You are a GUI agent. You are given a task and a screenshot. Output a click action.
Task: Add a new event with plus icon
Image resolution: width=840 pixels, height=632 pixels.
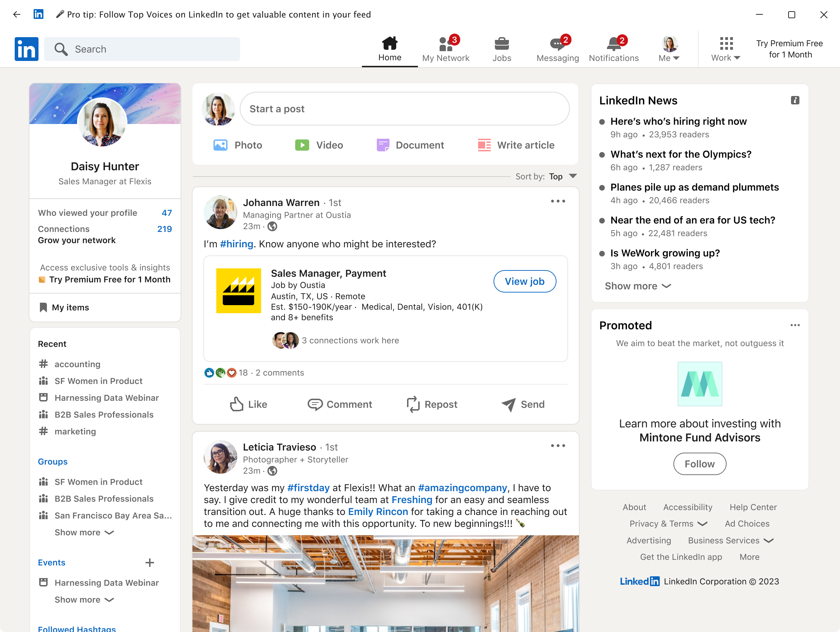[x=149, y=562]
